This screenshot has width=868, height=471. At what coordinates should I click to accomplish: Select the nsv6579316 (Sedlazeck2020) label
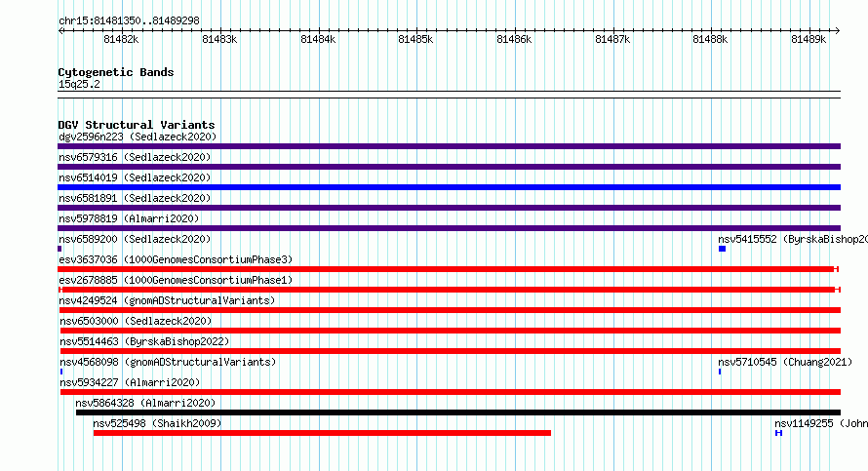pyautogui.click(x=135, y=157)
